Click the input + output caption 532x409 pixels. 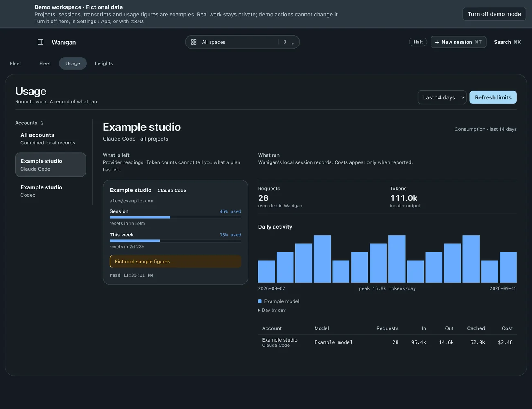pos(405,206)
